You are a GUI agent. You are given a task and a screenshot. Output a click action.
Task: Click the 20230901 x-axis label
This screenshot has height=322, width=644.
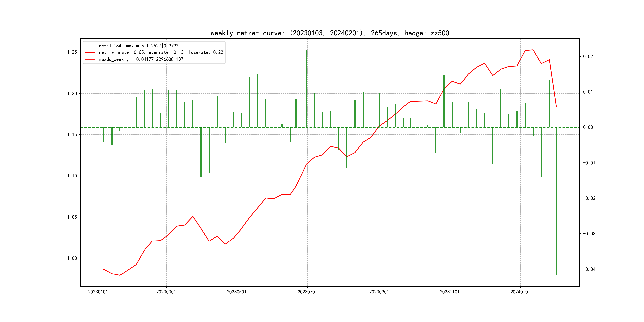click(379, 292)
